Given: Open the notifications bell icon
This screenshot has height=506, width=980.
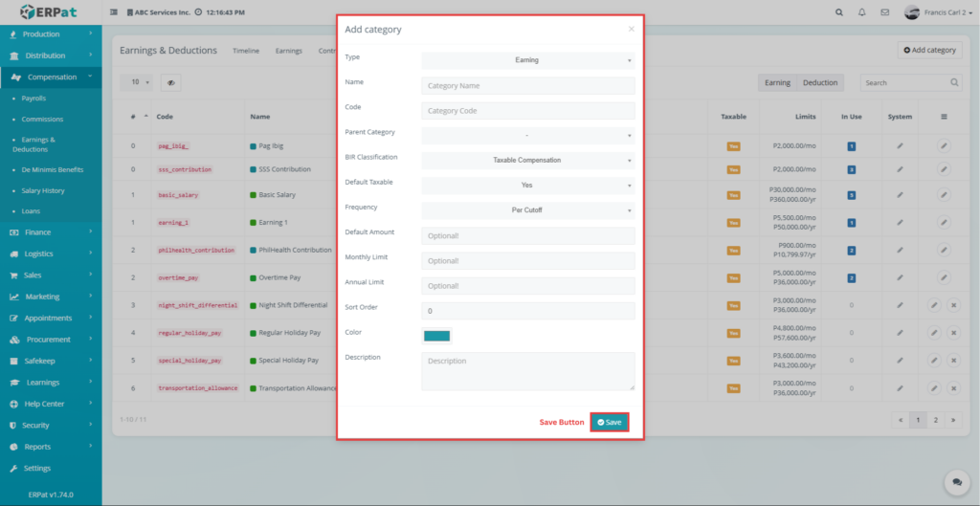Looking at the screenshot, I should 862,12.
